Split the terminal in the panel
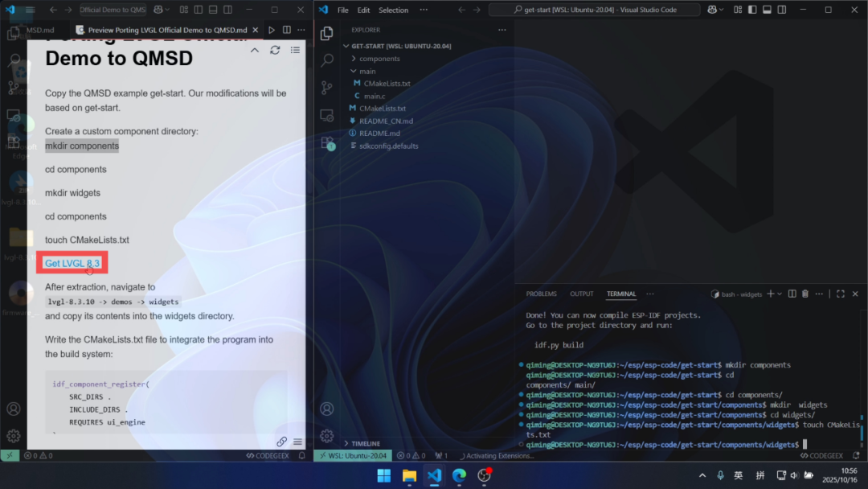The image size is (868, 489). click(792, 294)
